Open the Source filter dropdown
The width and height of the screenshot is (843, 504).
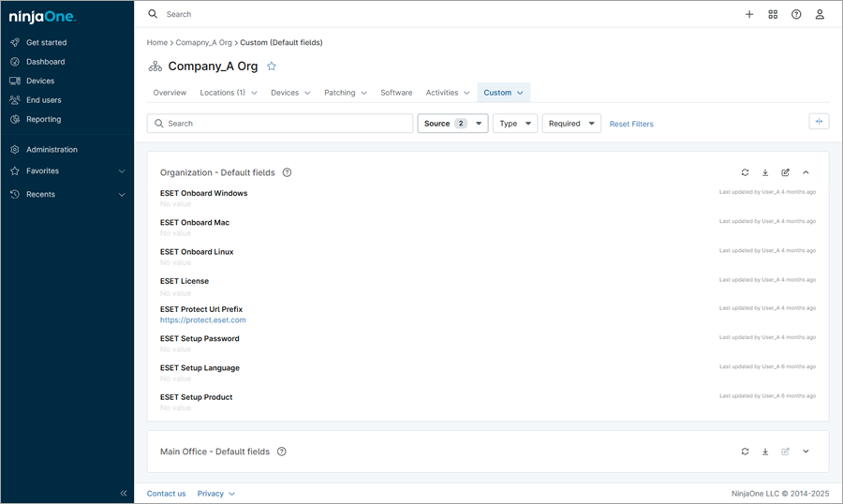(x=452, y=124)
